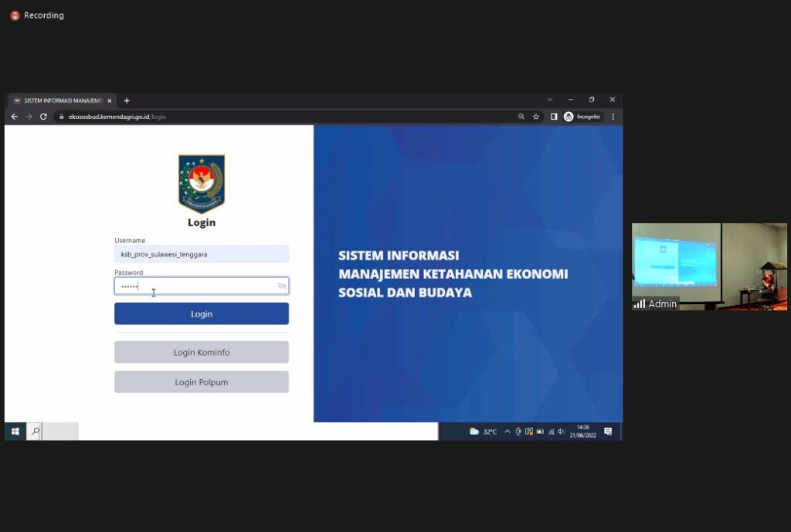Reload the login page

point(43,117)
